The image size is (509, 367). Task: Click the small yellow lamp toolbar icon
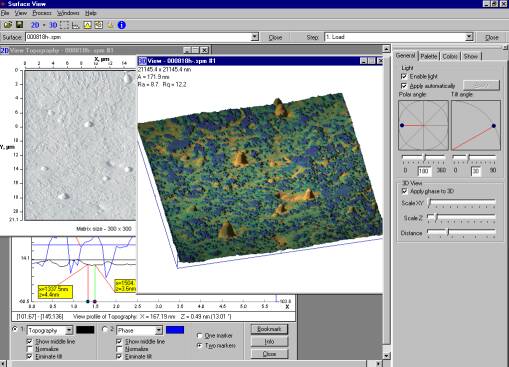[x=110, y=25]
